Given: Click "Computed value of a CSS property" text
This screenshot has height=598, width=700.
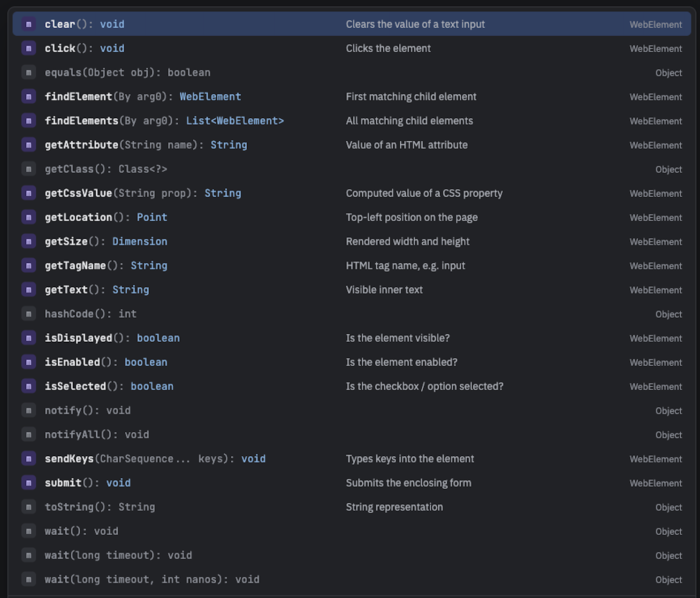Looking at the screenshot, I should [424, 193].
